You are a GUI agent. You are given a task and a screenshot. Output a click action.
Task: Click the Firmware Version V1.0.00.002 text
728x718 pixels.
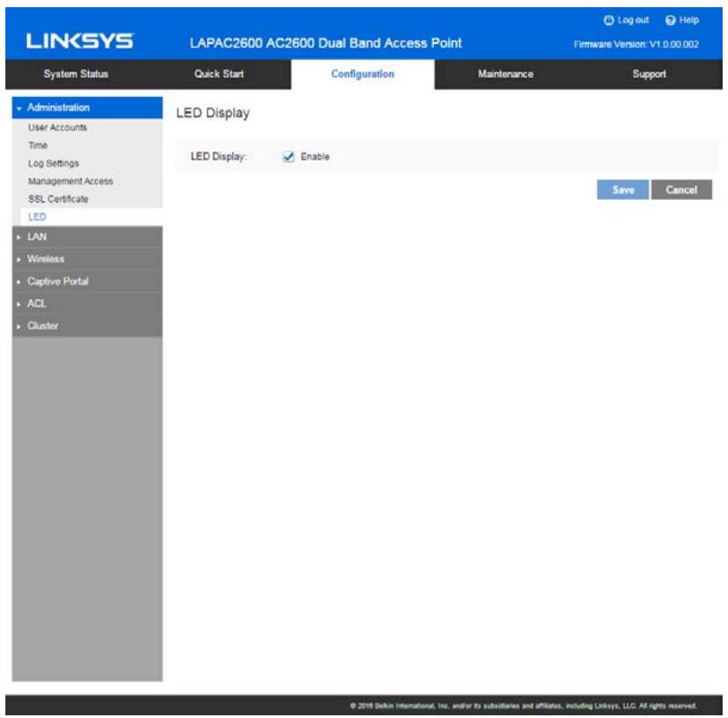(636, 45)
